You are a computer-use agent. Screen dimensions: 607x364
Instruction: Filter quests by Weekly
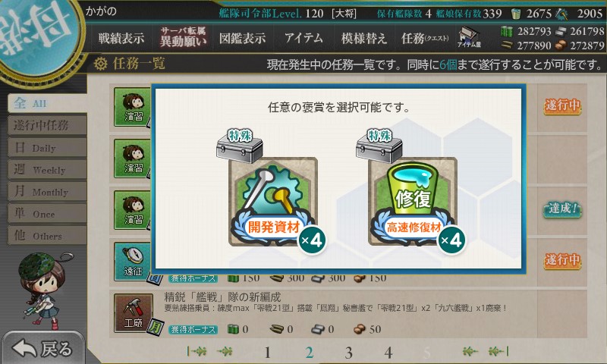pyautogui.click(x=47, y=169)
